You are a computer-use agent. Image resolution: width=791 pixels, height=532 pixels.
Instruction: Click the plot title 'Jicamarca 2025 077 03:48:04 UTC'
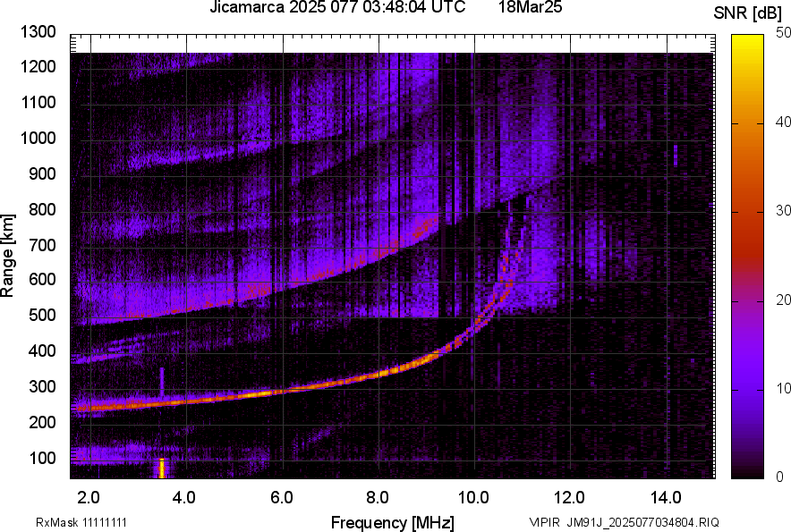click(x=337, y=7)
